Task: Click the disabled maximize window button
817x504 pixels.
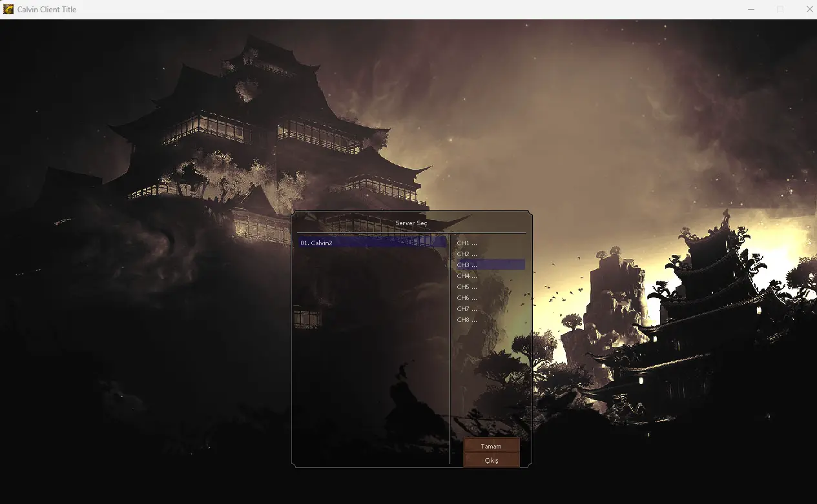Action: (780, 9)
